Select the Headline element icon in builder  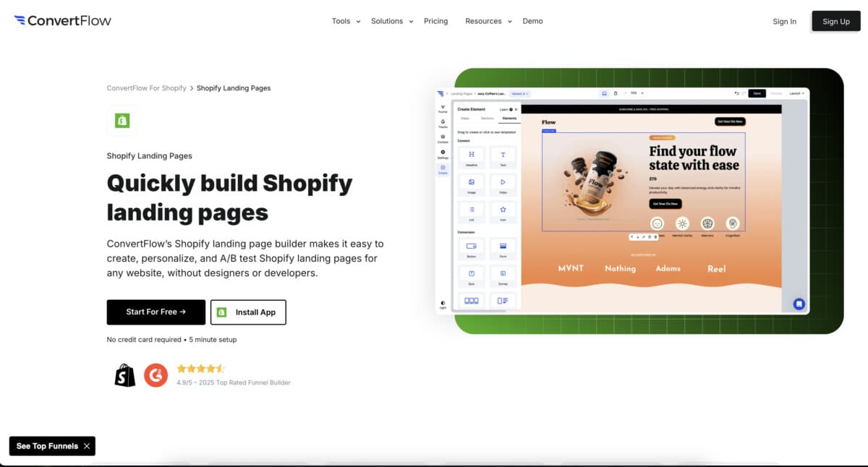[x=472, y=155]
